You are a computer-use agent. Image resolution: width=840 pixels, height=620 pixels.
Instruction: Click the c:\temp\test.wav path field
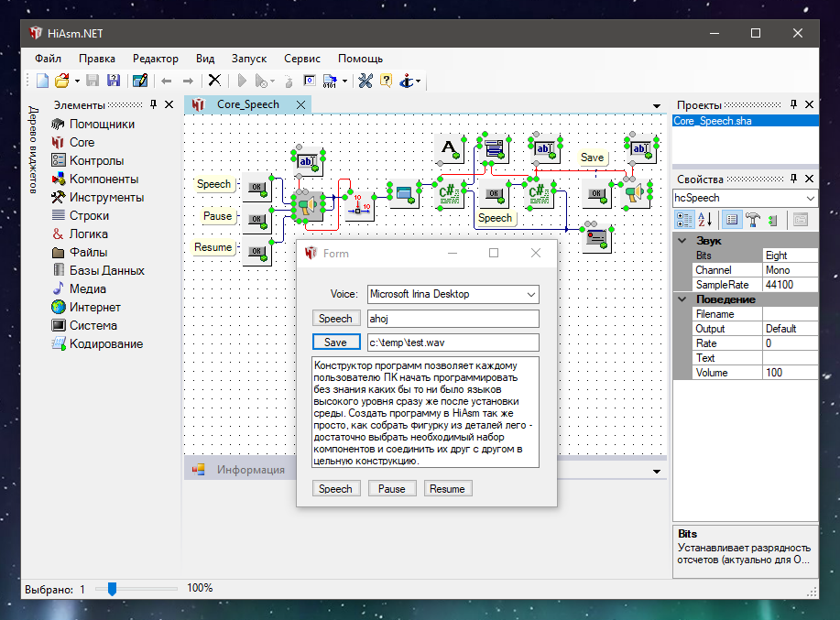point(452,343)
